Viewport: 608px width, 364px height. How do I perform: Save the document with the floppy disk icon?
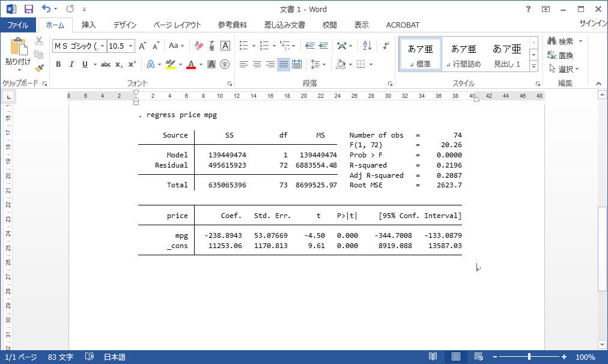click(29, 8)
